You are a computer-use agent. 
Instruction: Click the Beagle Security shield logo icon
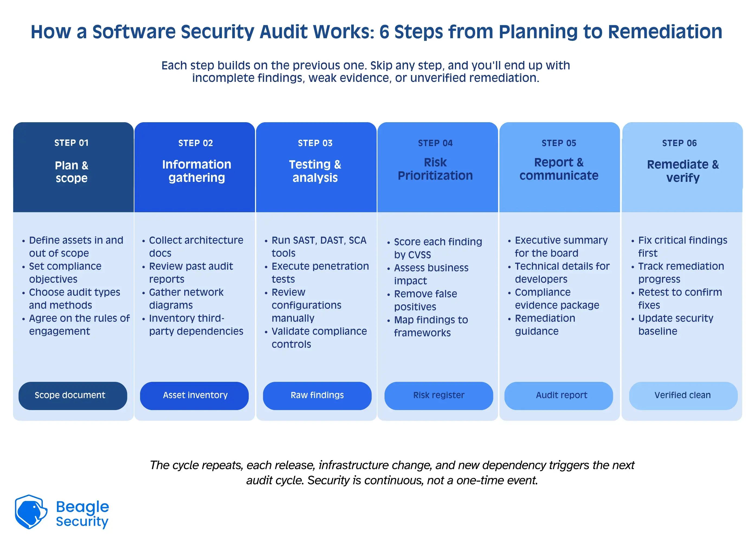coord(31,512)
